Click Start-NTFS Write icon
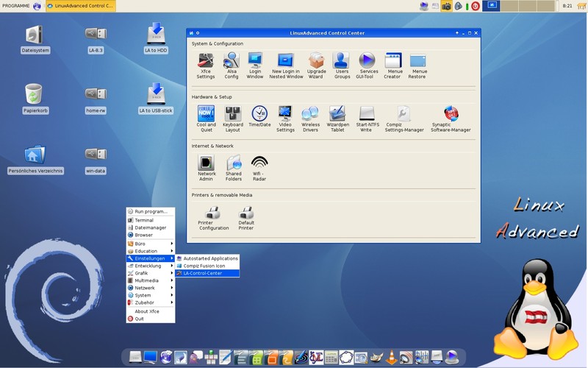The width and height of the screenshot is (588, 368). click(x=367, y=118)
